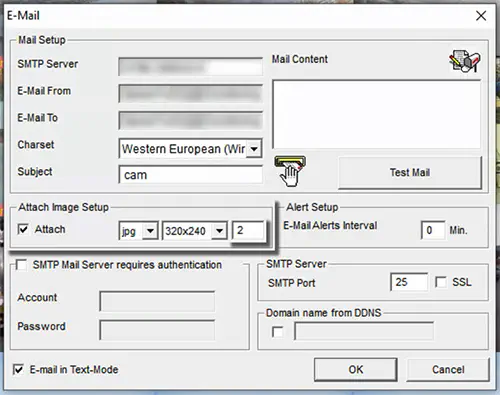500x395 pixels.
Task: Click the Password input field
Action: pyautogui.click(x=157, y=330)
